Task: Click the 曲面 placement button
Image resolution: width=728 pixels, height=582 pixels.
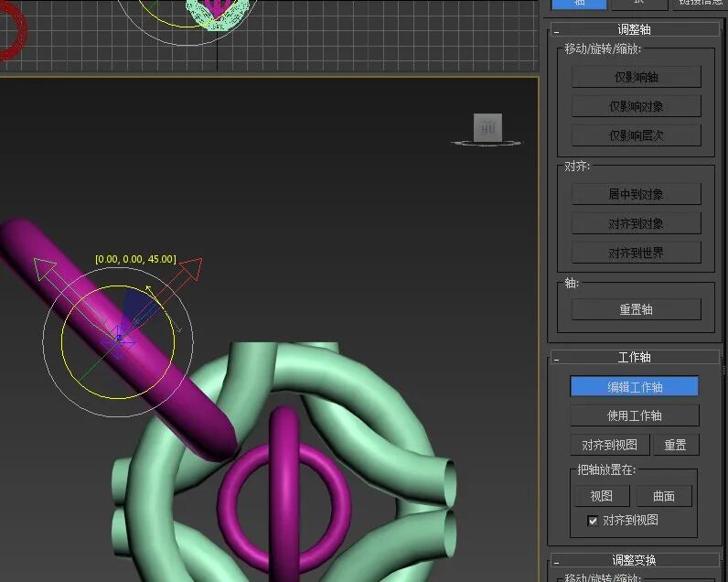Action: (x=664, y=496)
